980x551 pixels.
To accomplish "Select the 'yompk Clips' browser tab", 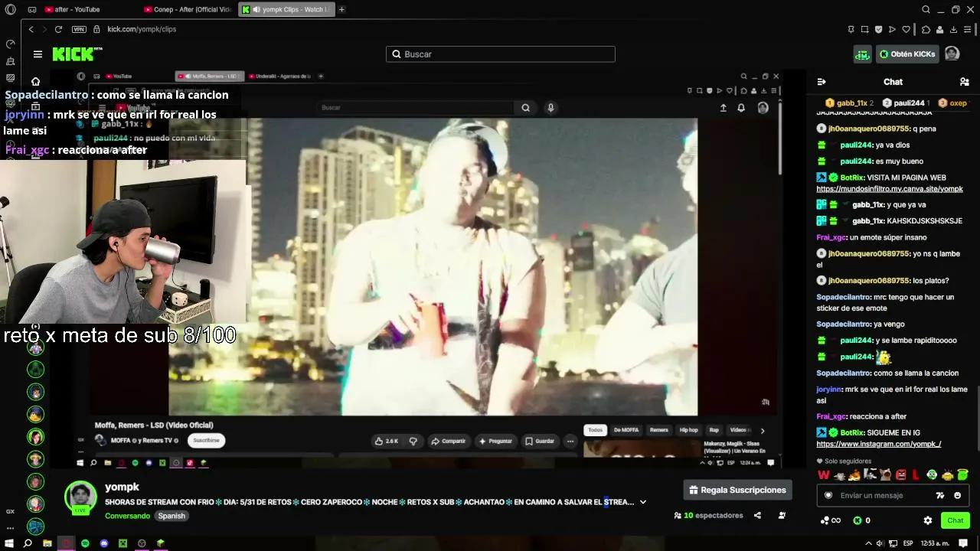I will [x=286, y=9].
